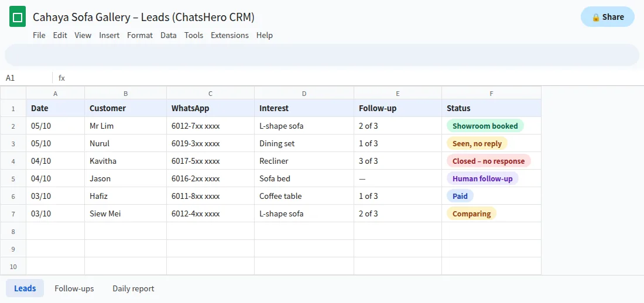The width and height of the screenshot is (644, 303).
Task: Select the 6019-3xx xxxx WhatsApp cell
Action: (210, 143)
